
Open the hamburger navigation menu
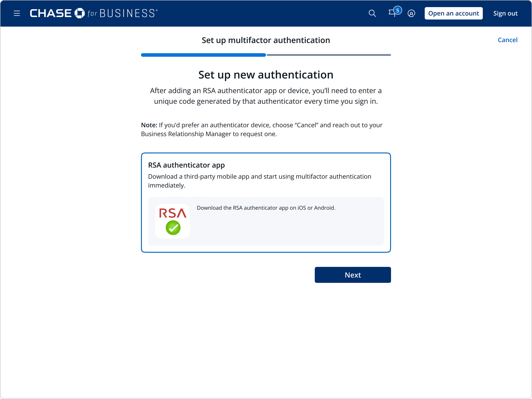point(17,13)
